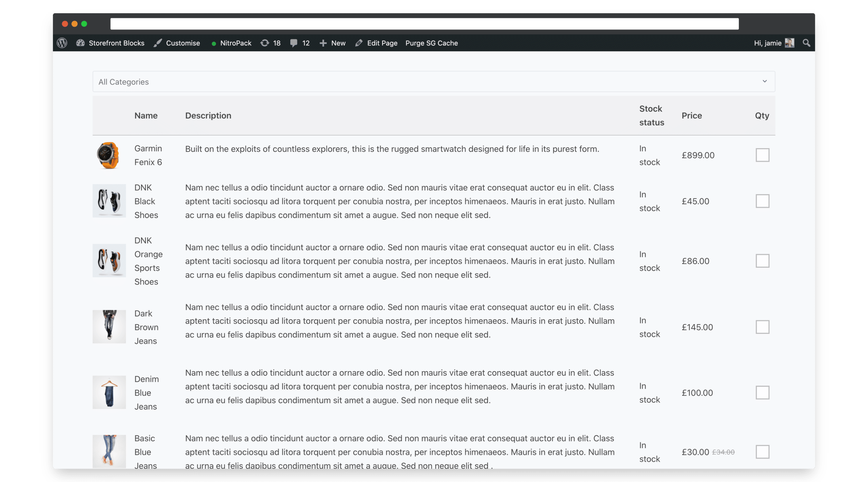This screenshot has width=868, height=482.
Task: Expand the category filter chevron arrow
Action: pos(765,81)
